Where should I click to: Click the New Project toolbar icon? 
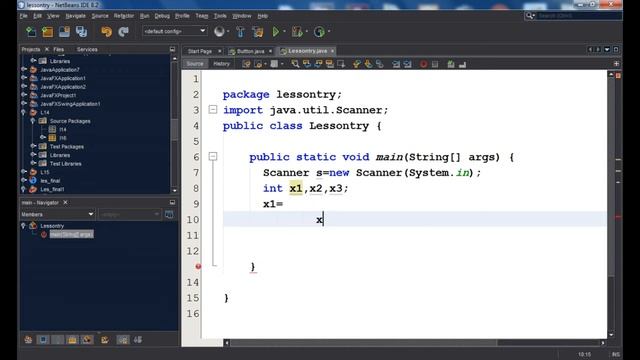[47, 31]
